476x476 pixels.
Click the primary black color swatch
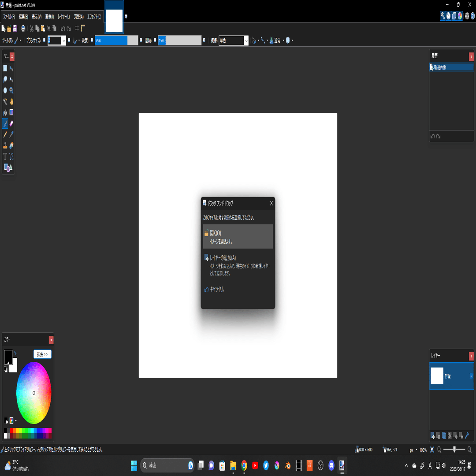[x=8, y=357]
